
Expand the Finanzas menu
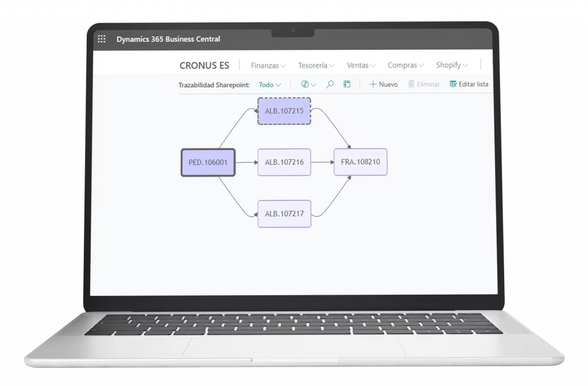coord(268,65)
